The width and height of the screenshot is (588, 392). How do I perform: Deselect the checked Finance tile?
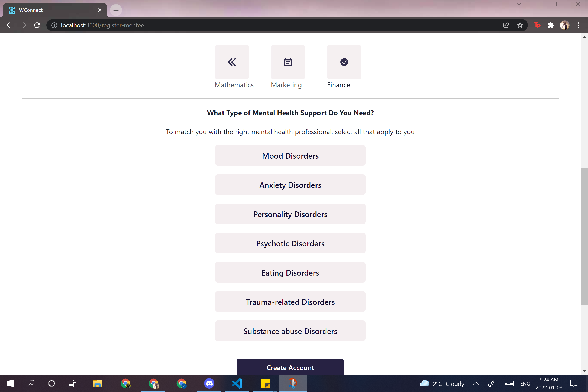(344, 62)
